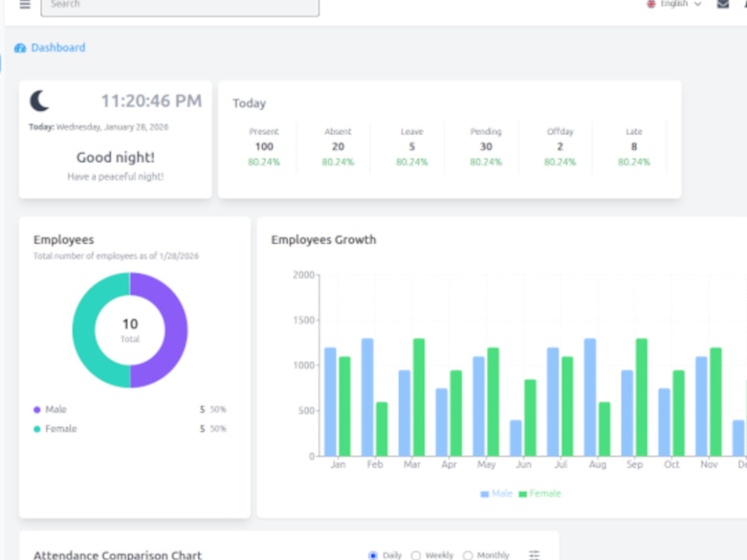The height and width of the screenshot is (560, 747).
Task: Click the 11:20:46 PM clock text
Action: (152, 101)
